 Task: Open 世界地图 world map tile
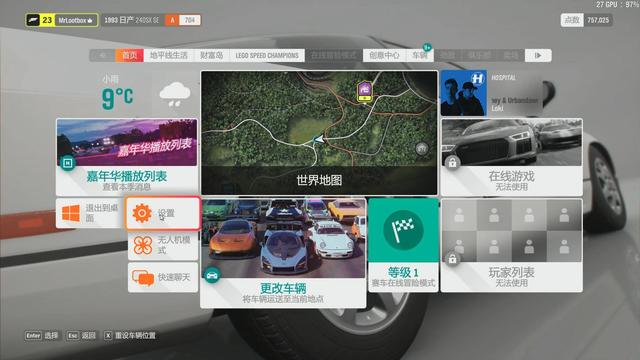(319, 133)
